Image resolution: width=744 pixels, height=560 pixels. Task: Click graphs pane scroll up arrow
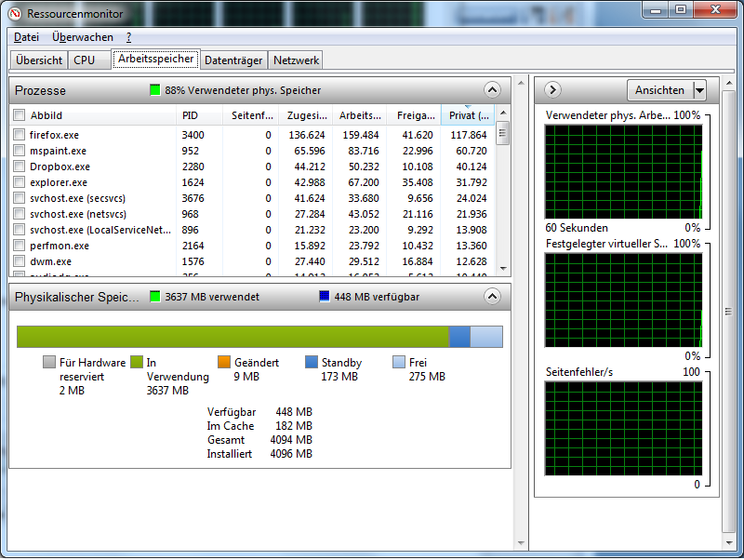click(x=729, y=84)
